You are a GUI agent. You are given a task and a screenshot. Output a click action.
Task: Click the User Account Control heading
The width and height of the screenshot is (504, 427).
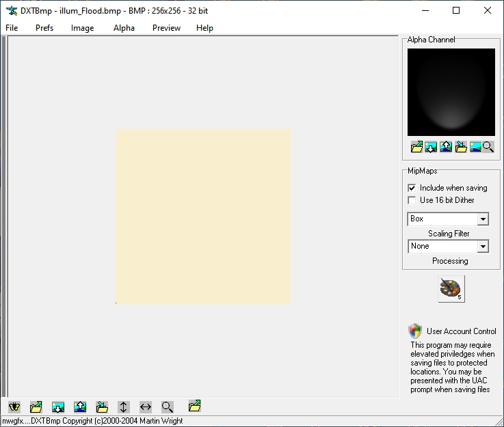[461, 331]
